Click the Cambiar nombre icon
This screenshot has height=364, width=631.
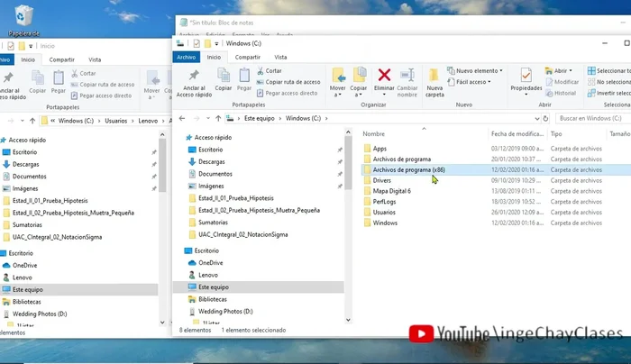click(x=407, y=75)
